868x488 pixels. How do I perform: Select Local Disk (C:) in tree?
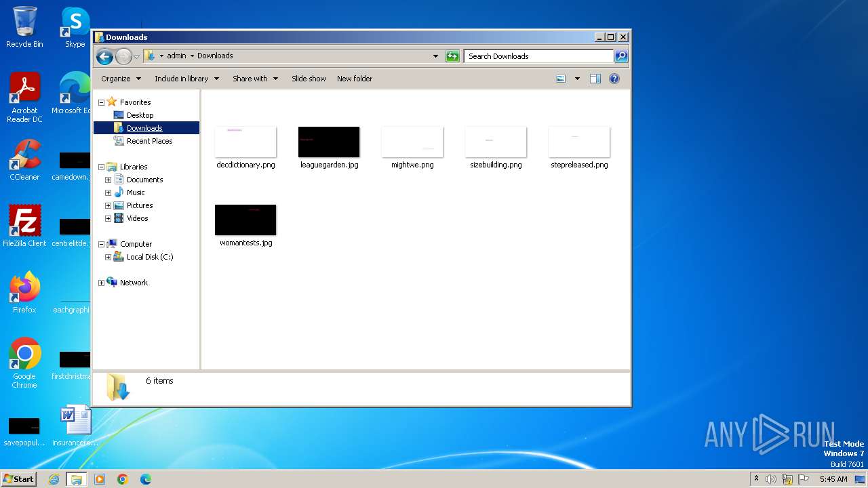point(149,257)
